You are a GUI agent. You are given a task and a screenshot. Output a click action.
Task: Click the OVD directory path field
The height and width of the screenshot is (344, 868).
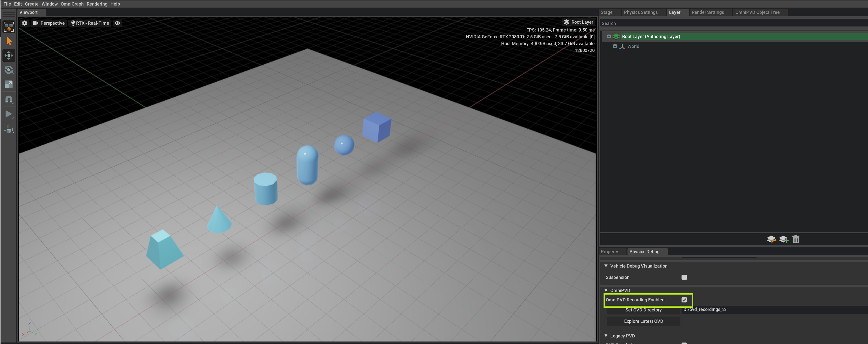tap(774, 310)
